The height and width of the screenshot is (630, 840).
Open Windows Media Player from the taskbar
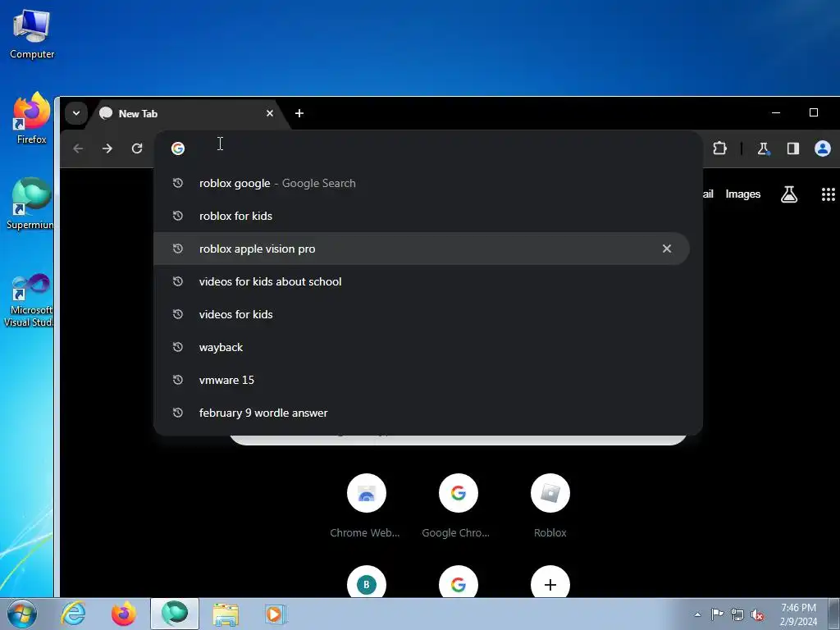coord(276,614)
